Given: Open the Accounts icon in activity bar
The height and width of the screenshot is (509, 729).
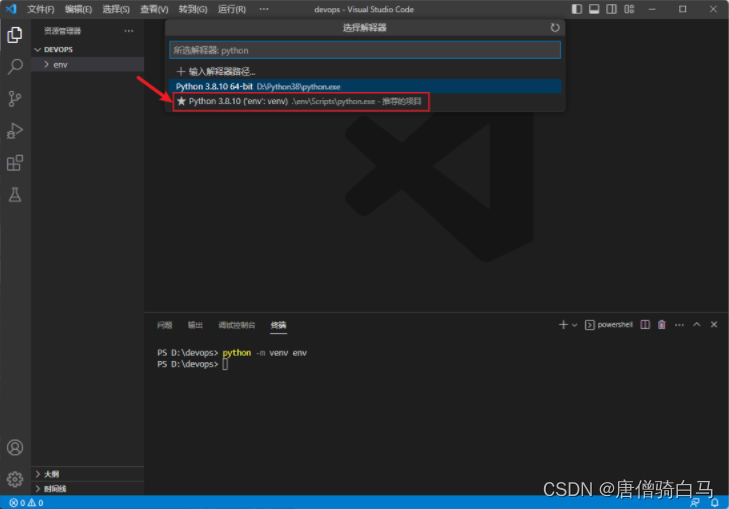Looking at the screenshot, I should point(15,447).
